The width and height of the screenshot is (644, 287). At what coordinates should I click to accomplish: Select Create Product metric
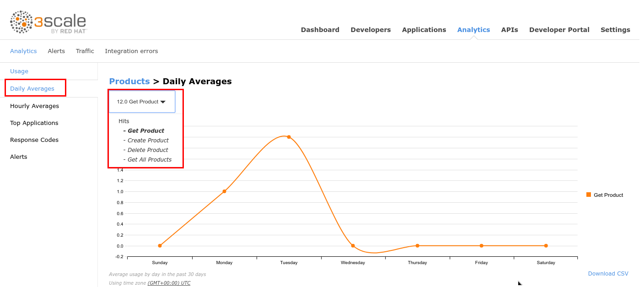[148, 141]
